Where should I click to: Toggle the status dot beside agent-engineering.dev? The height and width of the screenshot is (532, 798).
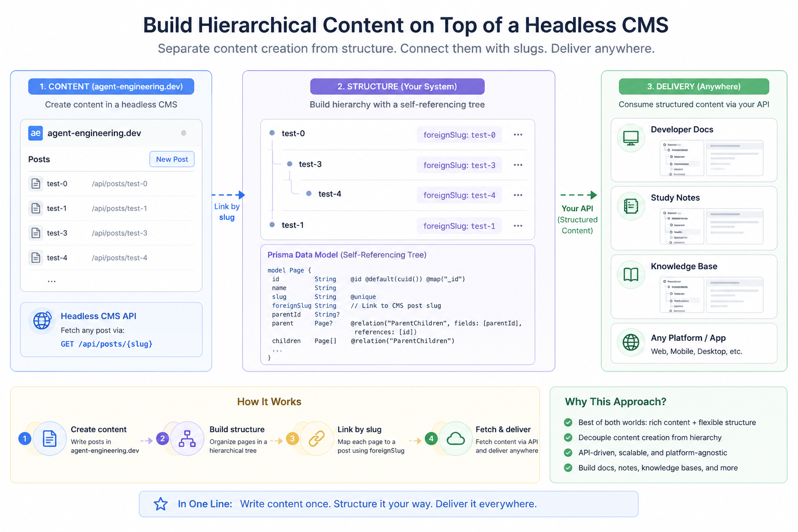tap(183, 133)
